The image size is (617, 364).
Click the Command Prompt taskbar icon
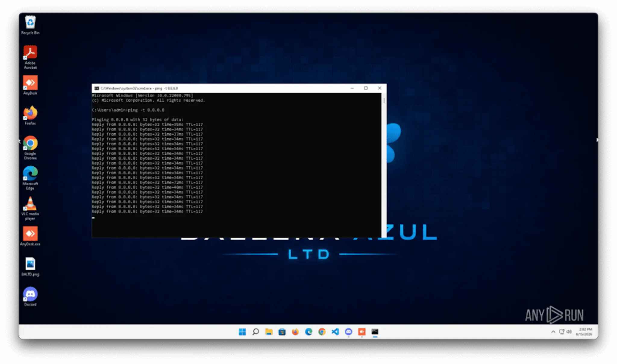click(375, 332)
